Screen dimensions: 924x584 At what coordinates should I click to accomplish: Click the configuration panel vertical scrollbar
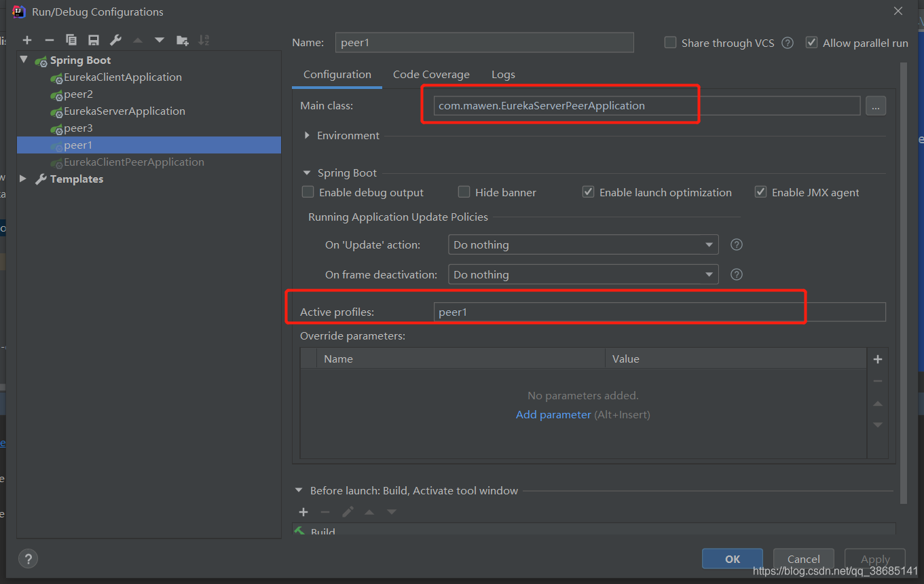903,283
